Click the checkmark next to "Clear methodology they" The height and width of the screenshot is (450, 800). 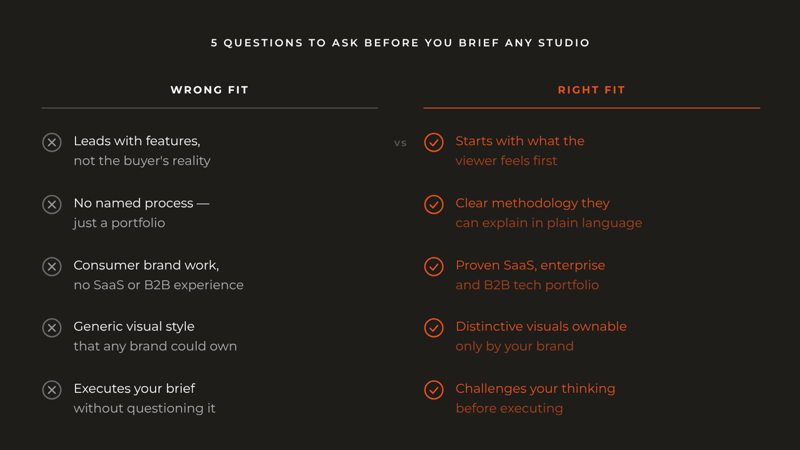[x=434, y=204]
